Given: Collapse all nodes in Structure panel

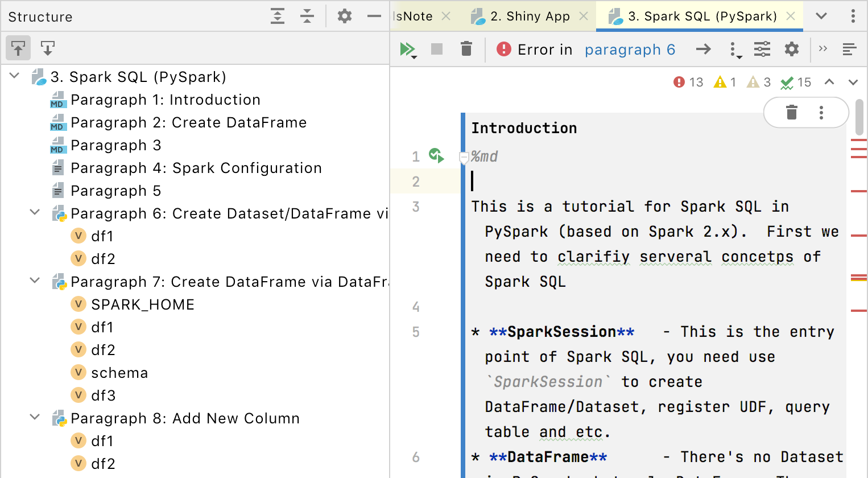Looking at the screenshot, I should click(307, 17).
